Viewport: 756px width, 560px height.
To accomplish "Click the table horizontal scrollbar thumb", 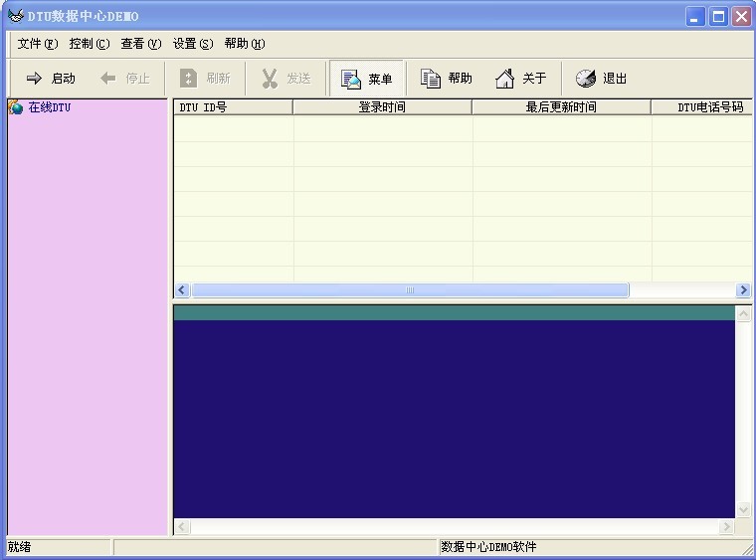I will 410,289.
